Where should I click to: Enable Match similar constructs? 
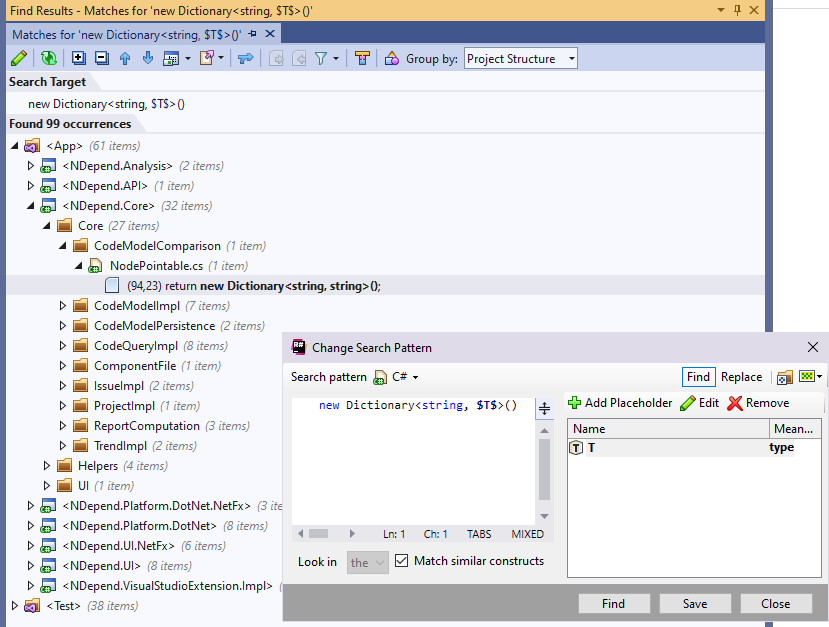pyautogui.click(x=401, y=561)
